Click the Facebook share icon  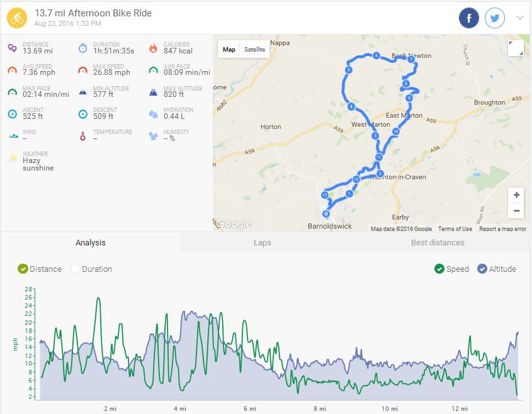point(469,18)
